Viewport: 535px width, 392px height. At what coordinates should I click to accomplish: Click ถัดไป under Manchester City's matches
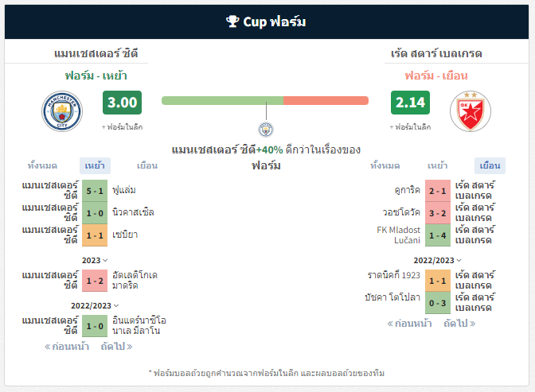pos(116,347)
